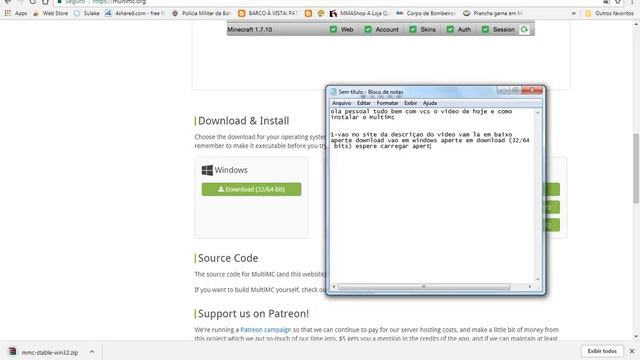Click the Notepad vertical scrollbar down arrow
This screenshot has height=360, width=640.
tap(538, 280)
